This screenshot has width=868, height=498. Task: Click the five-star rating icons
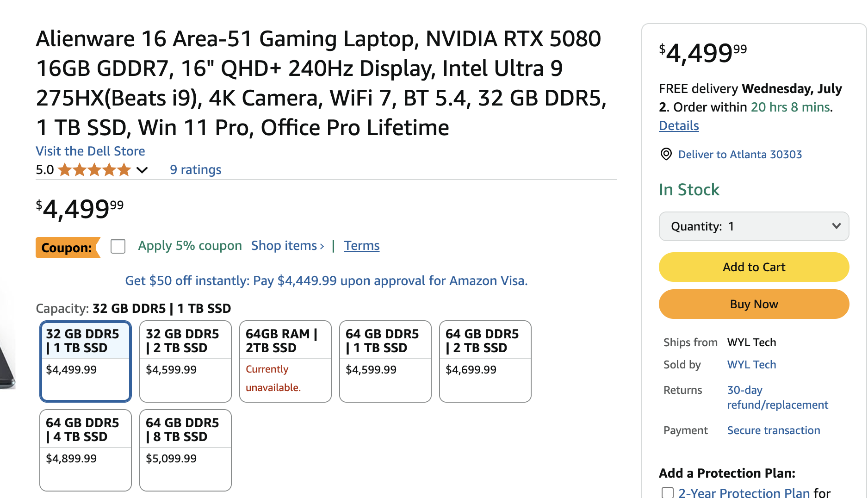pos(94,170)
